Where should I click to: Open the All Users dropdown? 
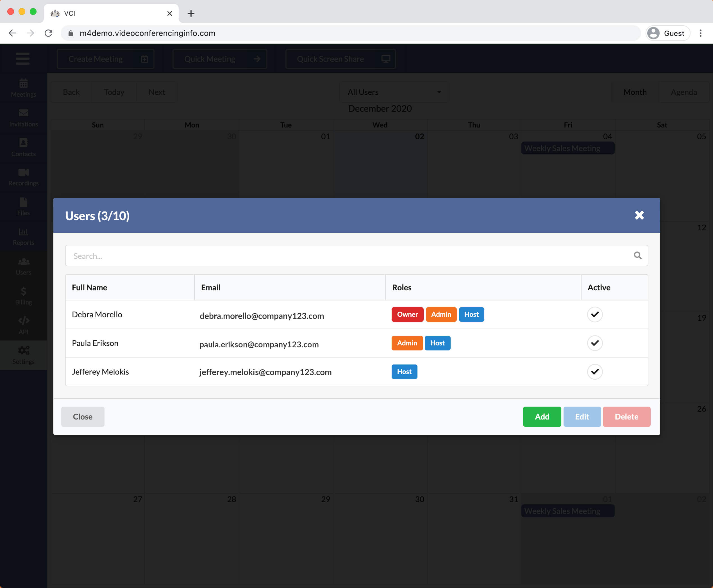pos(394,92)
